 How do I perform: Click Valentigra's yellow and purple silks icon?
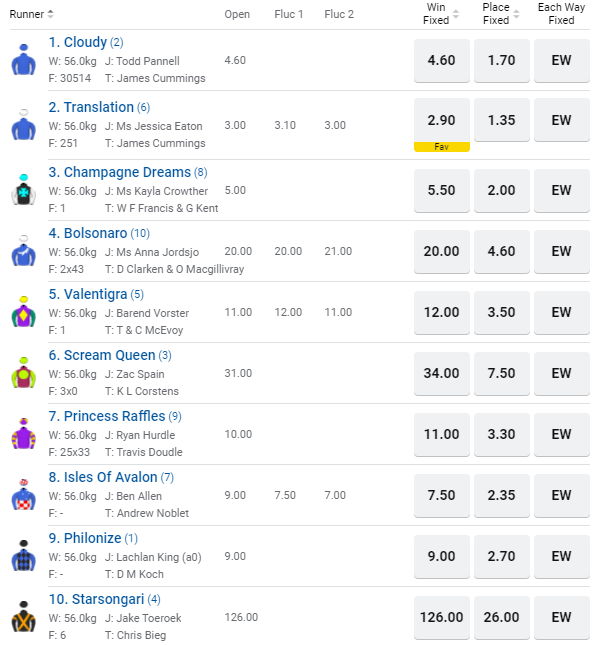click(23, 313)
